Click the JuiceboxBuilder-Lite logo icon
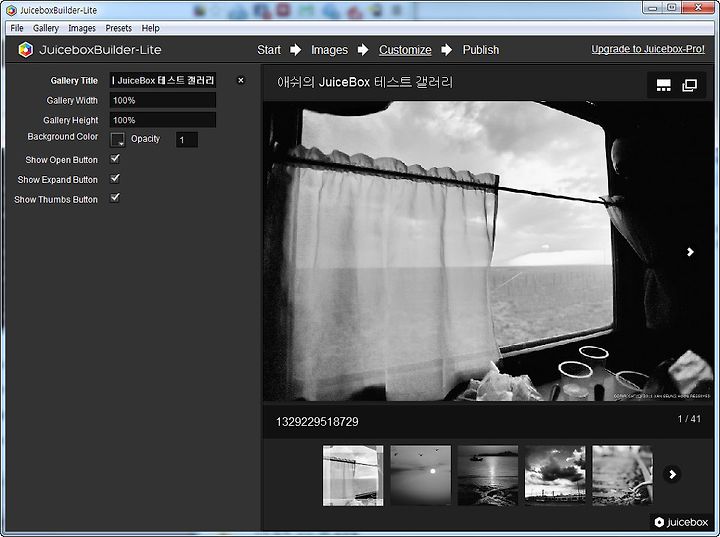 coord(26,50)
